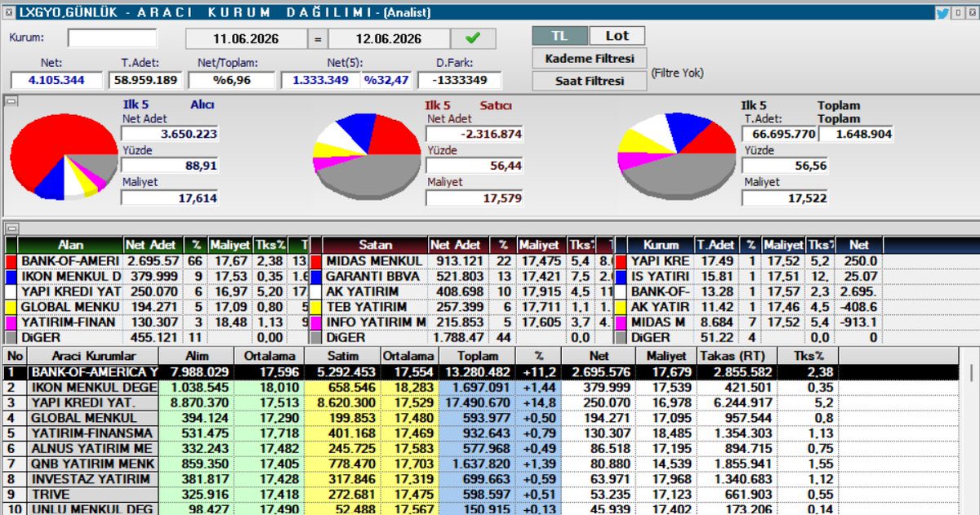This screenshot has height=515, width=980.
Task: Open the Kademe Filtresi filter
Action: click(x=590, y=58)
